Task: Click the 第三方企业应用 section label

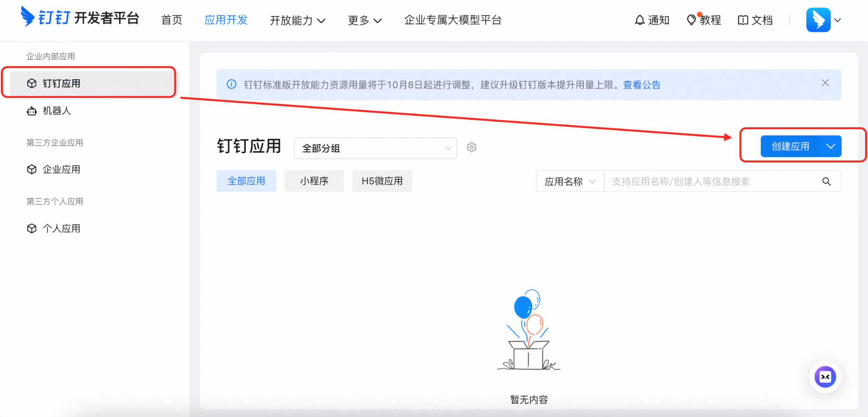Action: coord(55,143)
